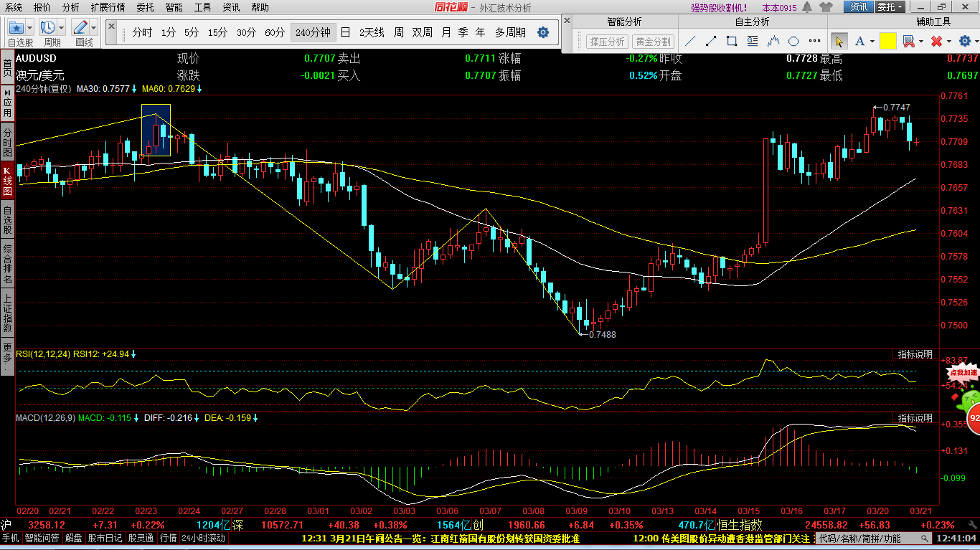
Task: Open period toolbar settings gear
Action: tap(543, 32)
